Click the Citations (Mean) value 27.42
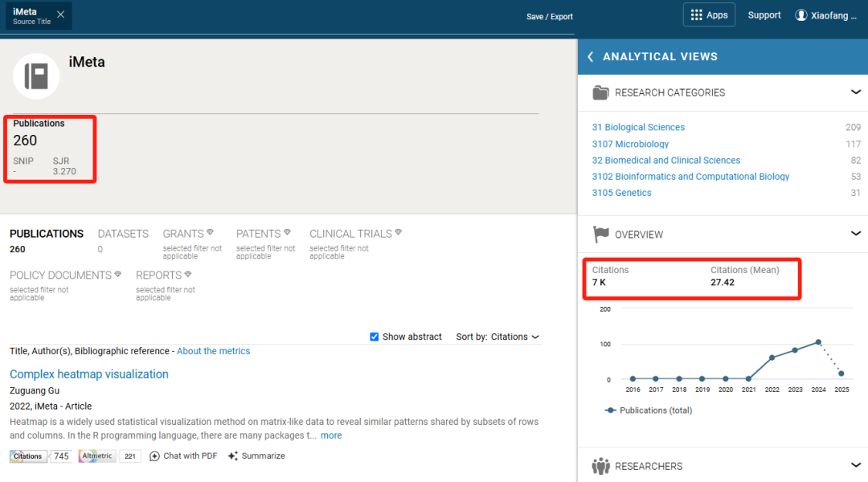Screen dimensions: 868x482 (723, 282)
